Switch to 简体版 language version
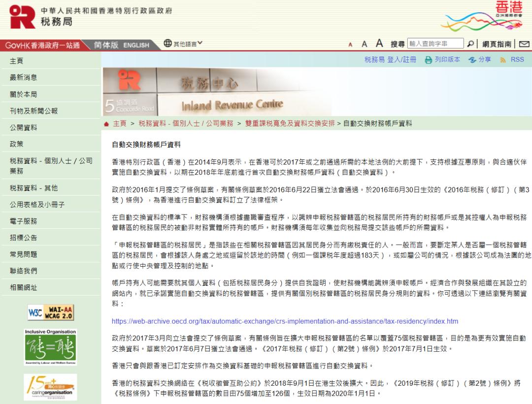Viewport: 532px width, 404px height. click(106, 45)
